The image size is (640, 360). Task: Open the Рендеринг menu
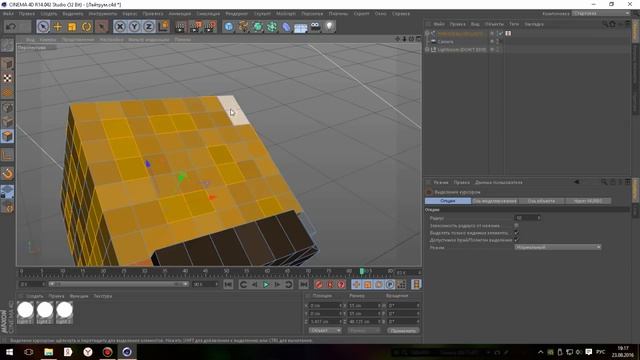click(237, 13)
